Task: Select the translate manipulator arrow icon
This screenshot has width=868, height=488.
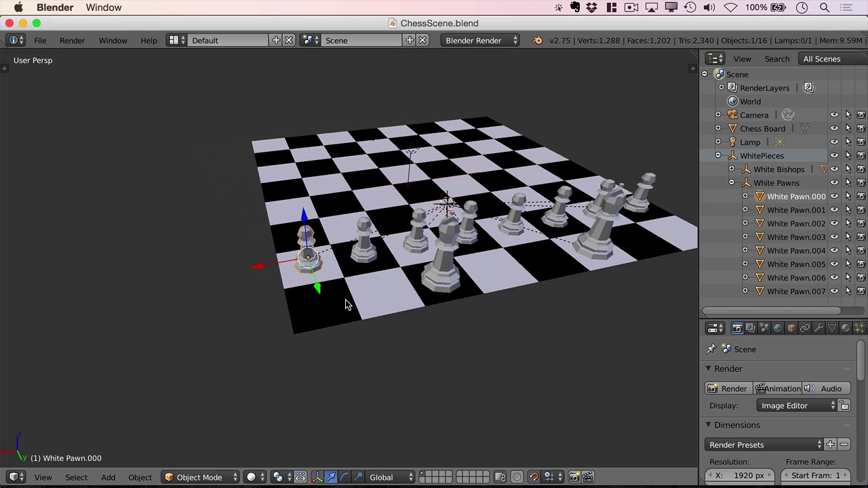Action: (x=331, y=477)
